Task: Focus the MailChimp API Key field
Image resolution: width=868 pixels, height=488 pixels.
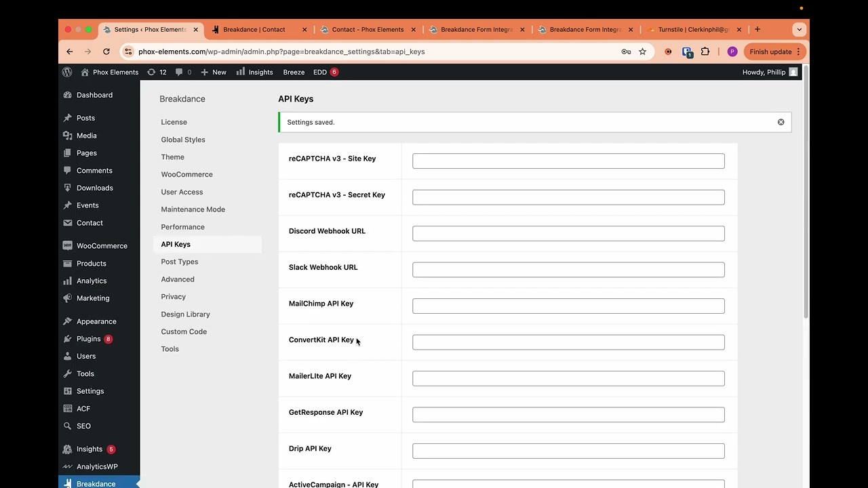Action: [x=568, y=306]
